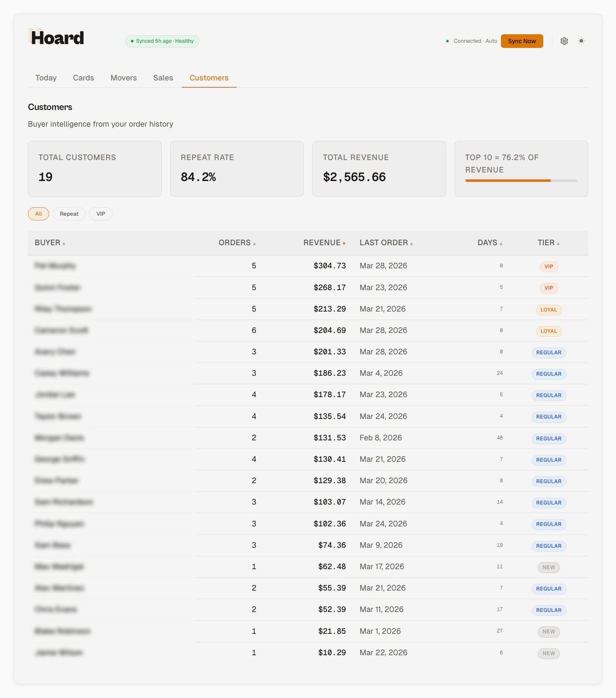
Task: Click the last order date Mar 4, 2026
Action: pyautogui.click(x=381, y=373)
